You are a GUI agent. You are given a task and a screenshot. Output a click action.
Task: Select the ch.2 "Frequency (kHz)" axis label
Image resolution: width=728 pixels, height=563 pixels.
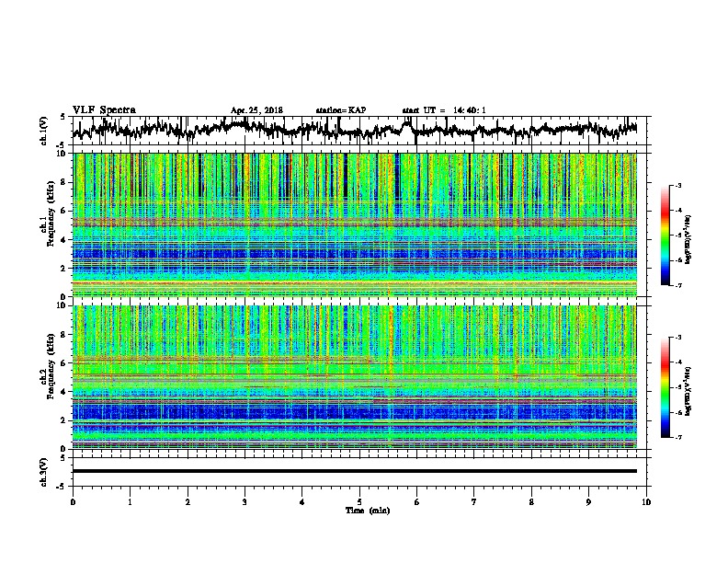pos(51,366)
